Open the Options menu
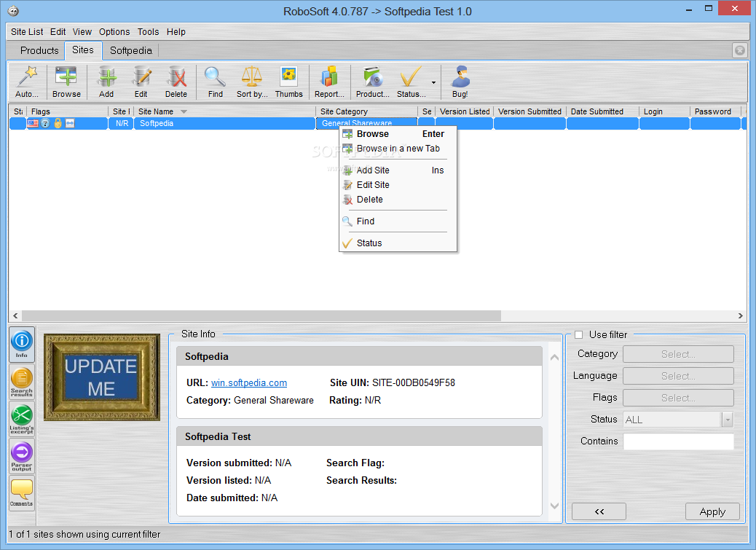Screen dimensions: 756x550 [x=114, y=32]
